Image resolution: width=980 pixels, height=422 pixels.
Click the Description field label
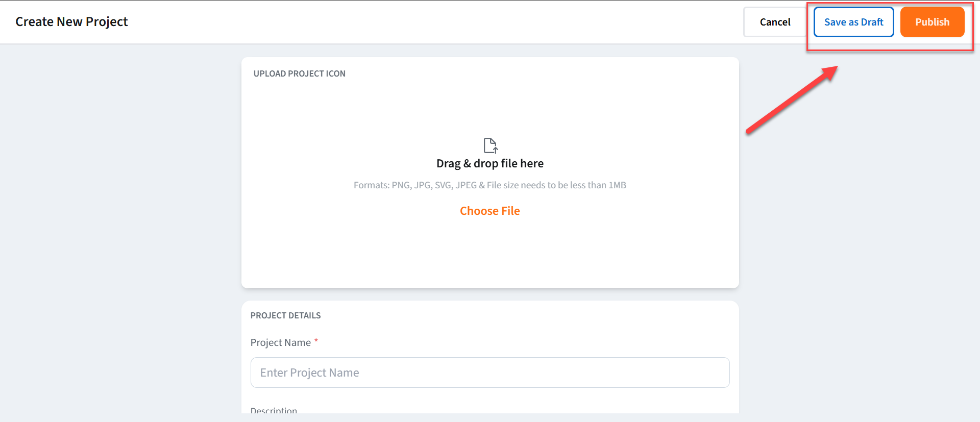(274, 410)
